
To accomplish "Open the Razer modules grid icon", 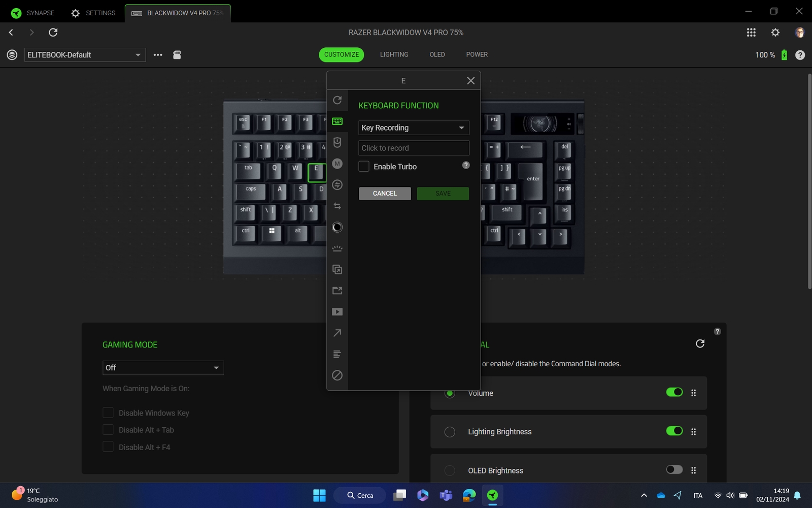I will tap(751, 33).
